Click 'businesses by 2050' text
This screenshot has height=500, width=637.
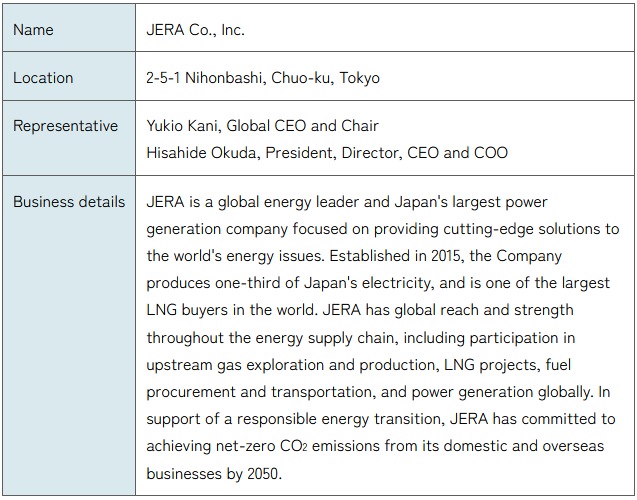tap(214, 474)
